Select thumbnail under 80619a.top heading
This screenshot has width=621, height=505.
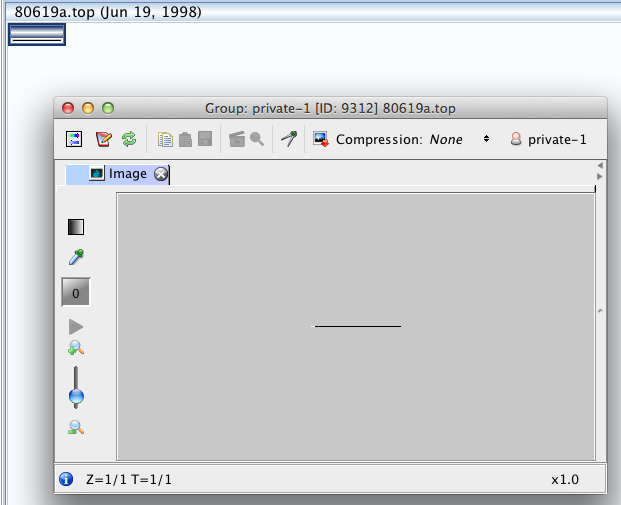click(x=37, y=34)
